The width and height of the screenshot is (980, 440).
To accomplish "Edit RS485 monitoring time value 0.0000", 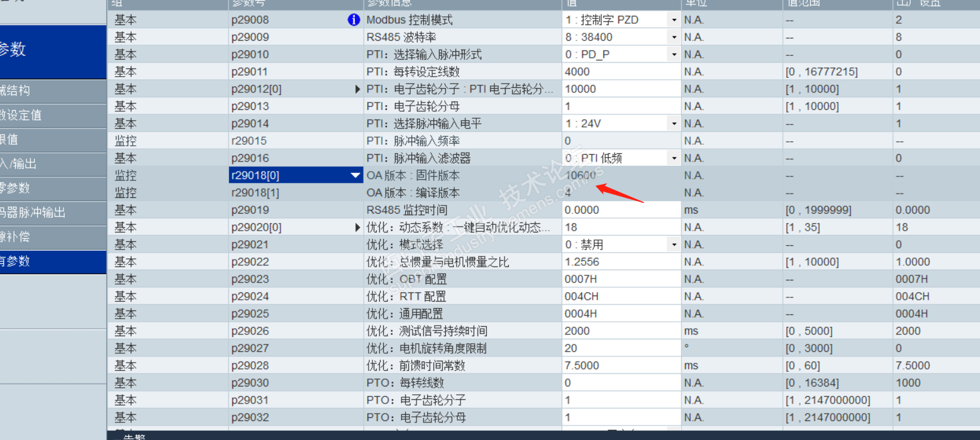I will [621, 210].
